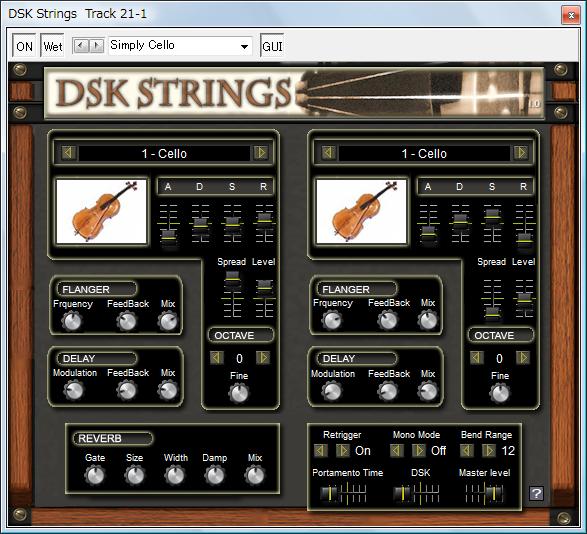Click right layer Decay slider handle
The image size is (587, 534).
pyautogui.click(x=460, y=221)
